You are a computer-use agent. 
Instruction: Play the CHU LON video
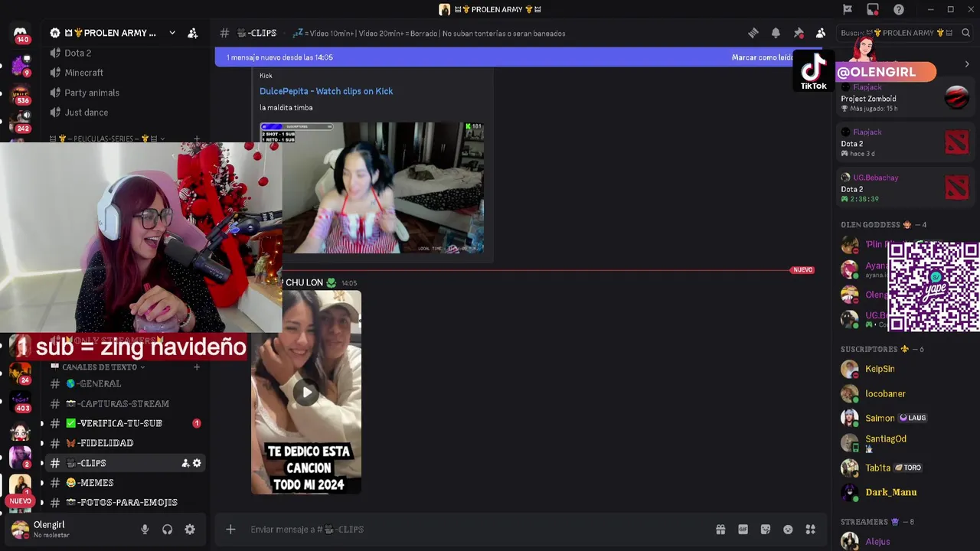point(306,393)
